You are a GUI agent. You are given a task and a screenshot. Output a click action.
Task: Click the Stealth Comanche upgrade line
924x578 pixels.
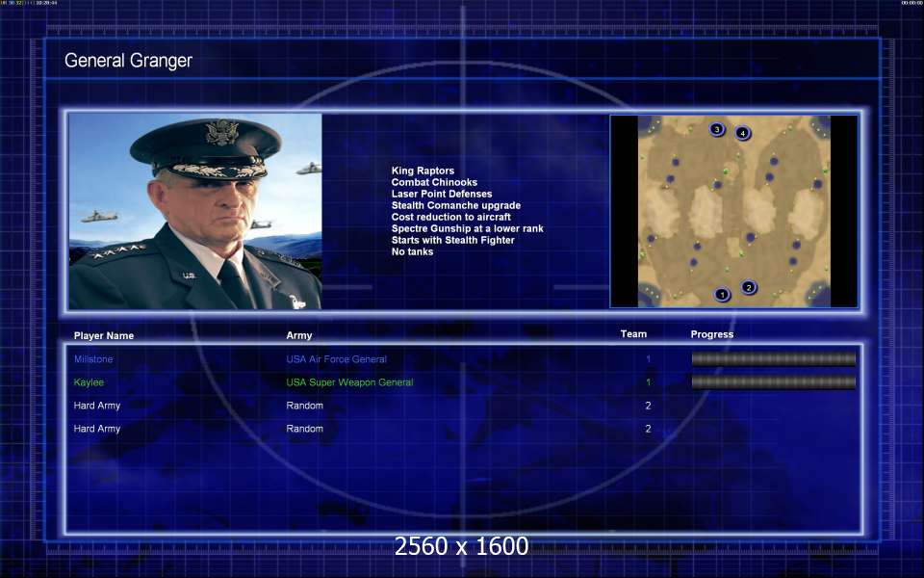[x=455, y=206]
